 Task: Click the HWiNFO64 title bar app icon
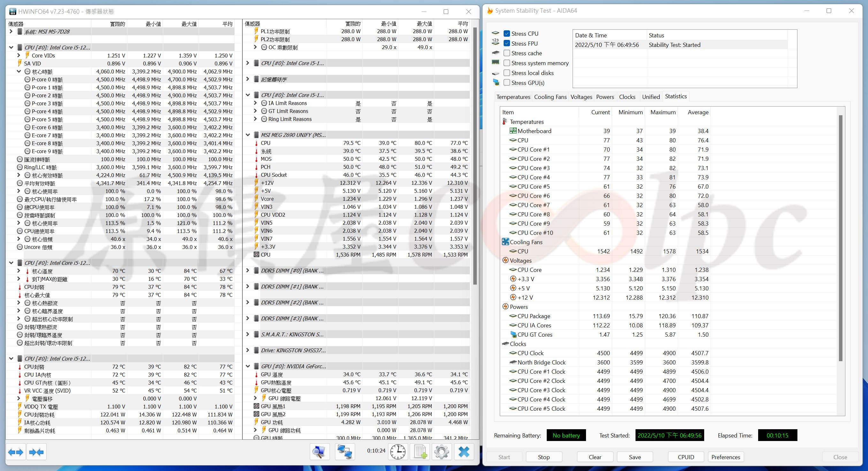click(x=12, y=11)
